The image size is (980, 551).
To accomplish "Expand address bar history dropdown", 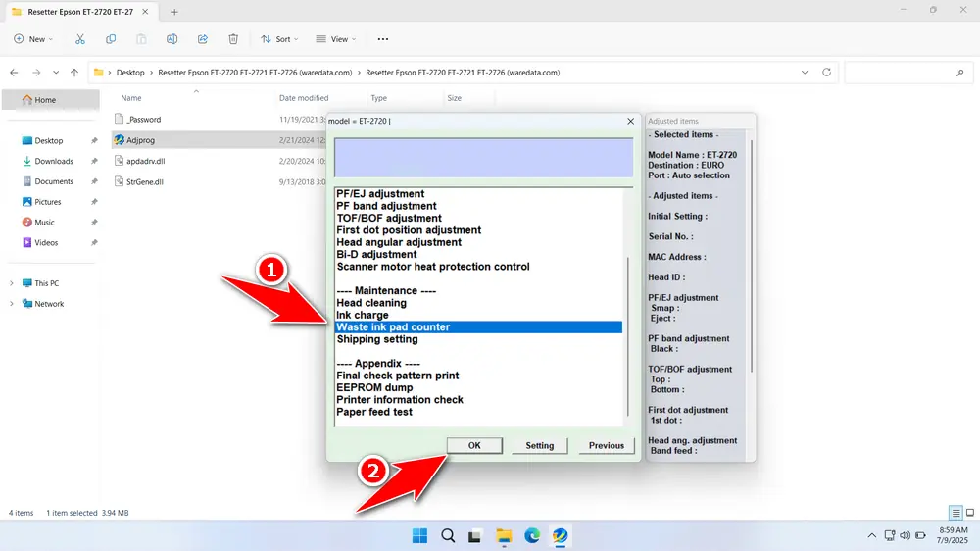I will pyautogui.click(x=805, y=73).
